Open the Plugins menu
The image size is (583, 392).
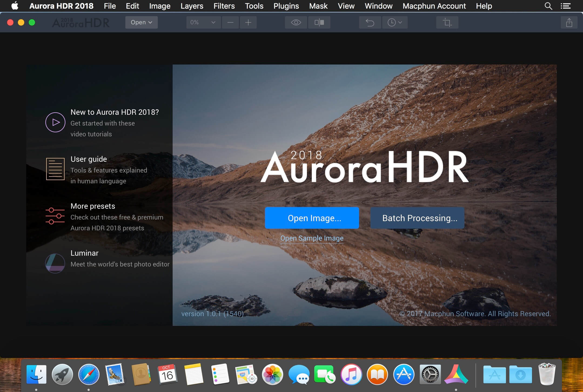(x=286, y=6)
